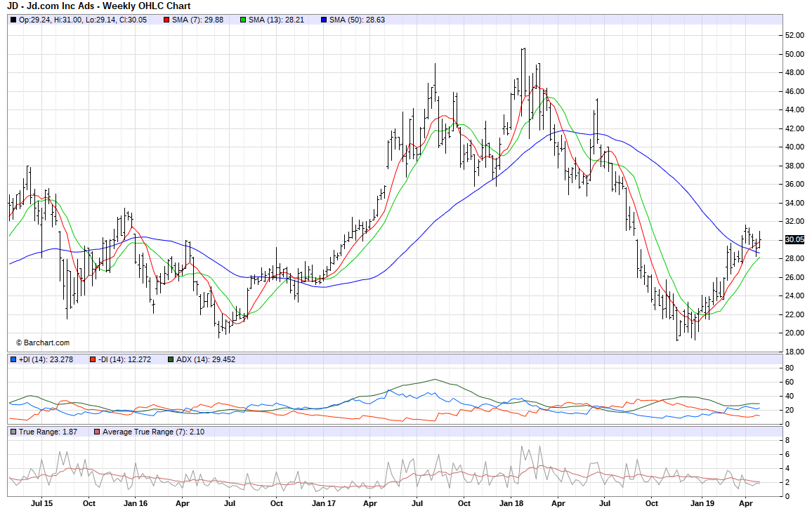Click the 18.00 price axis label
Viewport: 812px width, 525px height.
(795, 352)
